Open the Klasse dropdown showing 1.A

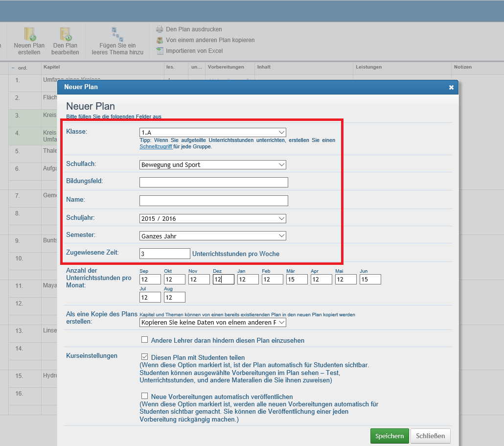(212, 133)
